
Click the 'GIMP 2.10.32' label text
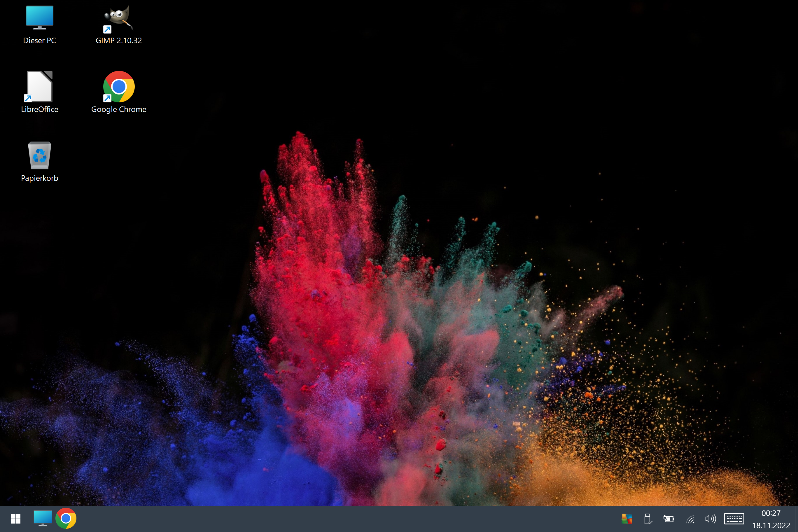tap(118, 40)
